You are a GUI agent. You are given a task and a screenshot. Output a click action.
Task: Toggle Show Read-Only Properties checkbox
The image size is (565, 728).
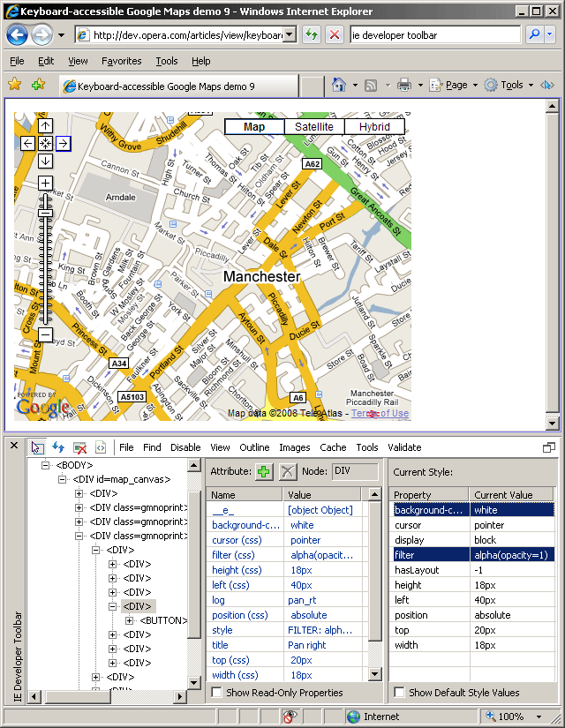point(216,692)
